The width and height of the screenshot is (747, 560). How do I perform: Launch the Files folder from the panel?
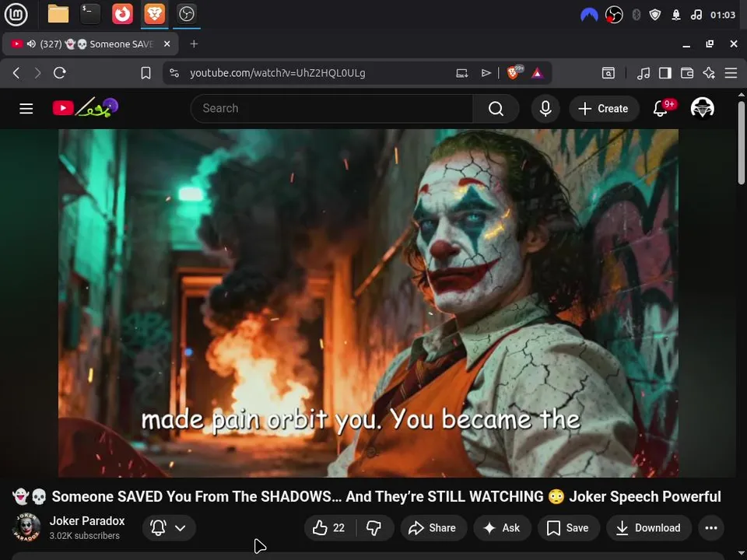[x=58, y=14]
